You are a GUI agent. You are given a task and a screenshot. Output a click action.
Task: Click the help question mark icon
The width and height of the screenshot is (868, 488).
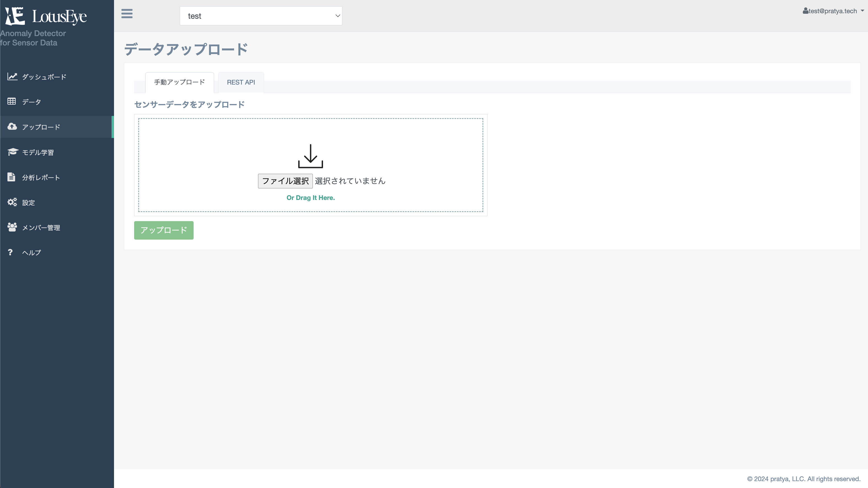pyautogui.click(x=10, y=252)
